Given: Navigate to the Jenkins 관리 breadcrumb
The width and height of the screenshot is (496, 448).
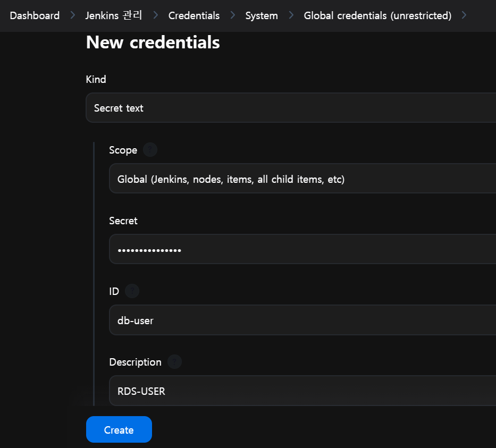Looking at the screenshot, I should coord(114,15).
